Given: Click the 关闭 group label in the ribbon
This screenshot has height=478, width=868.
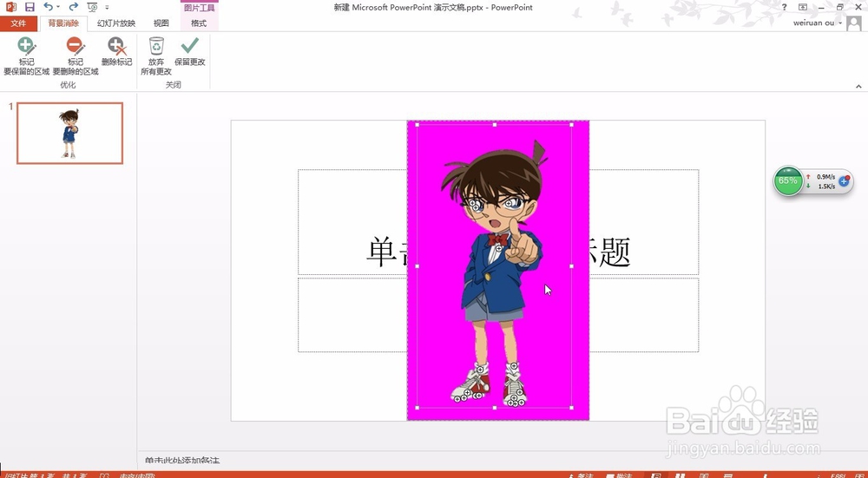Looking at the screenshot, I should pos(174,85).
